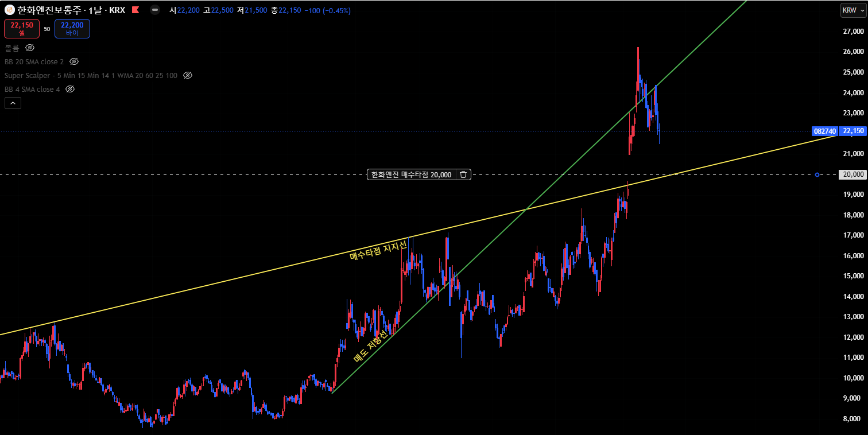Click the 25,000 price axis label

(x=854, y=72)
